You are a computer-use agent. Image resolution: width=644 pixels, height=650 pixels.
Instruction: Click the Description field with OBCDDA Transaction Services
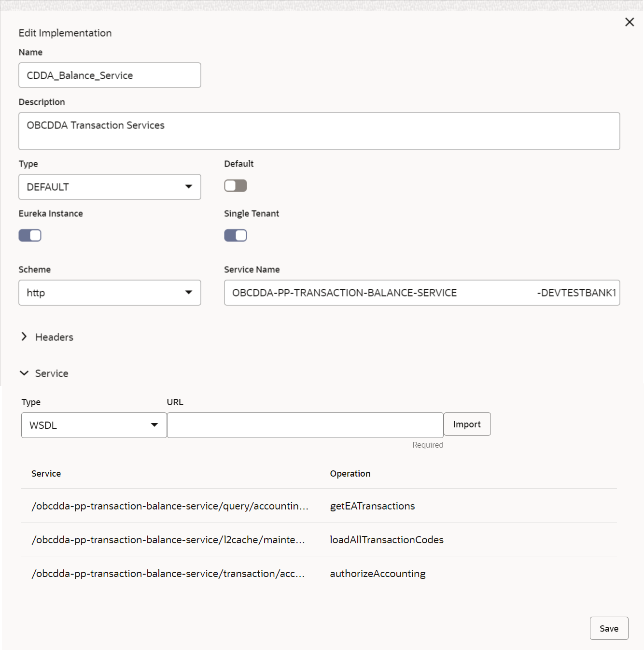pos(320,131)
